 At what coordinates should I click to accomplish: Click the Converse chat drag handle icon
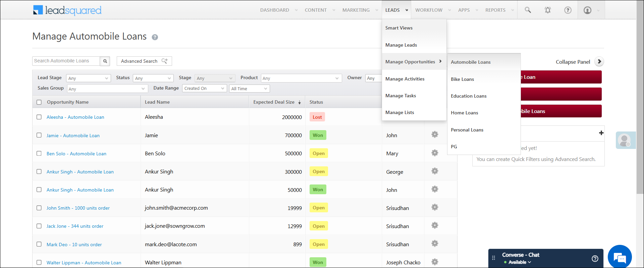coord(493,258)
